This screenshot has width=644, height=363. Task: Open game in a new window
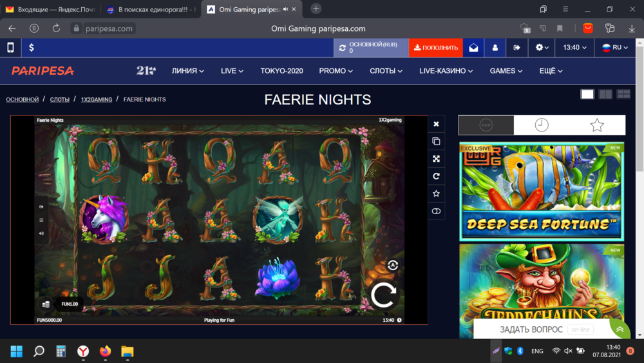coord(436,141)
